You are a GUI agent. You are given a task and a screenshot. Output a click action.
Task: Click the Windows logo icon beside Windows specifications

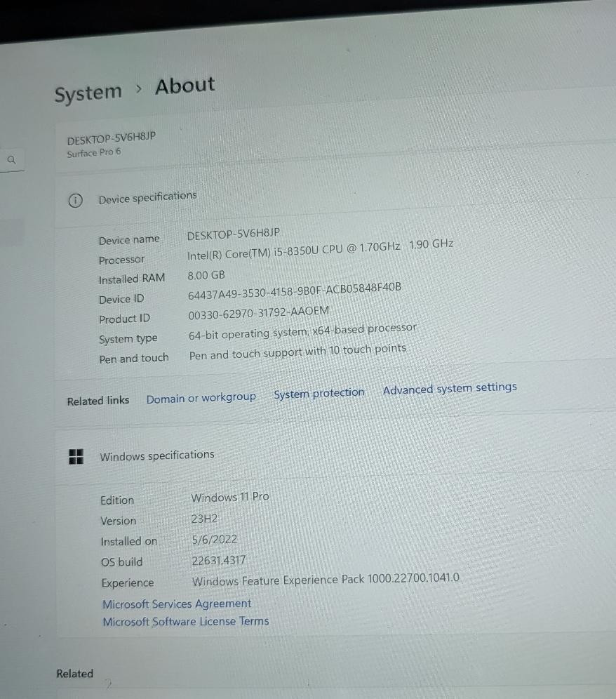[76, 456]
